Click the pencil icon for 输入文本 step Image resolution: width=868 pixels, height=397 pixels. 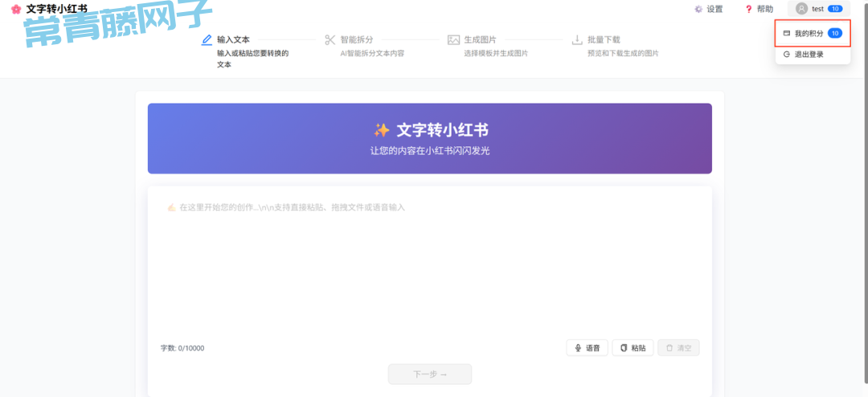point(207,39)
